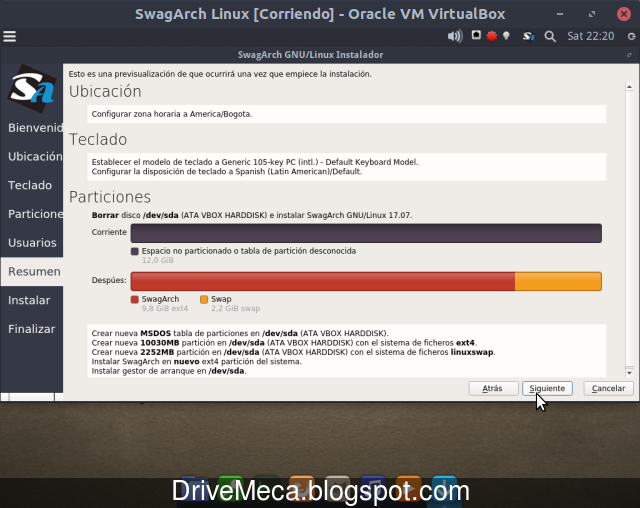This screenshot has height=508, width=640.
Task: Select Usuarios step in sidebar
Action: tap(32, 243)
